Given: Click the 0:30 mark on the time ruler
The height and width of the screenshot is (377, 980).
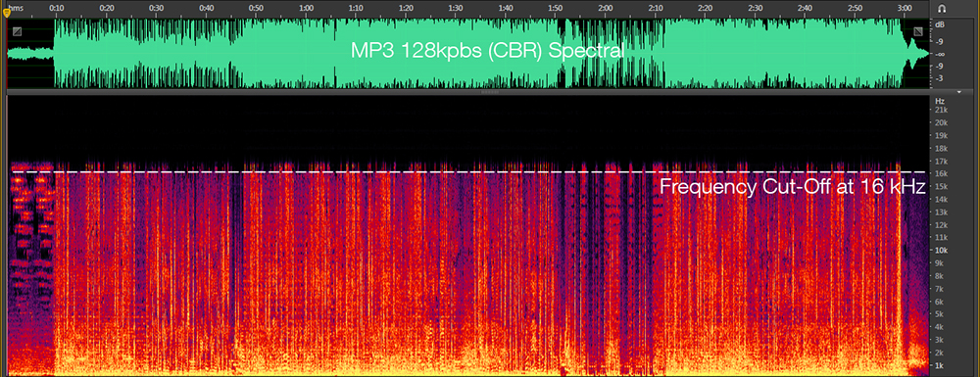Looking at the screenshot, I should pyautogui.click(x=156, y=8).
